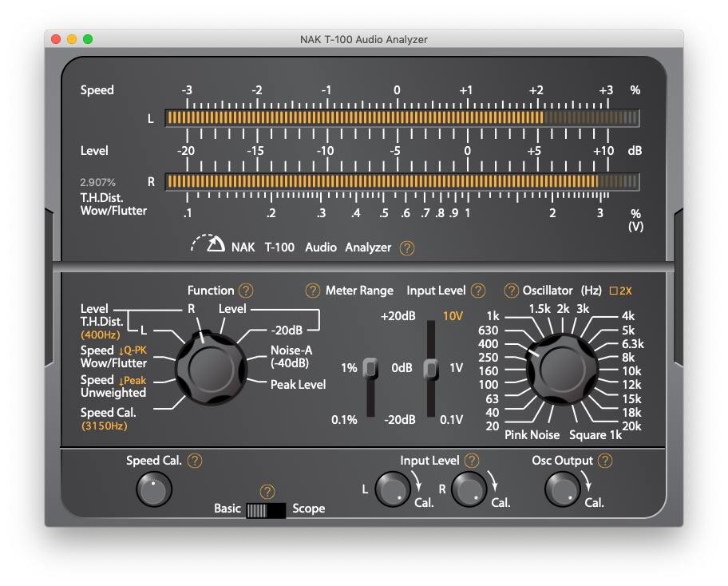Select Pink Noise oscillator setting

(532, 435)
